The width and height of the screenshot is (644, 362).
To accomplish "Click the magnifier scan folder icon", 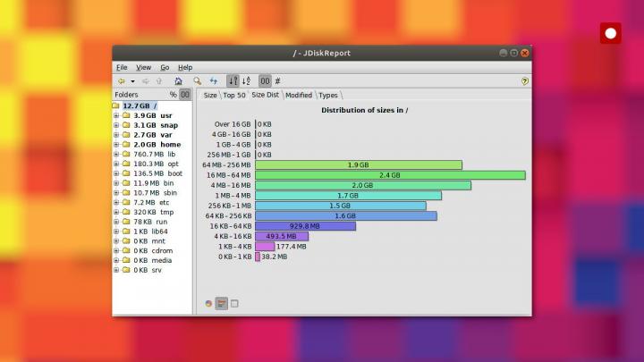I will pos(198,80).
